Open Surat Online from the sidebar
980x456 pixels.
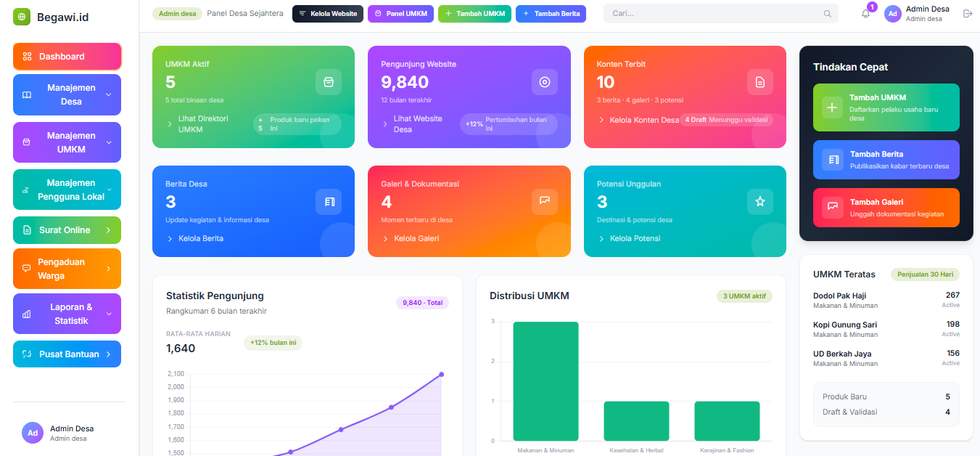[x=67, y=230]
